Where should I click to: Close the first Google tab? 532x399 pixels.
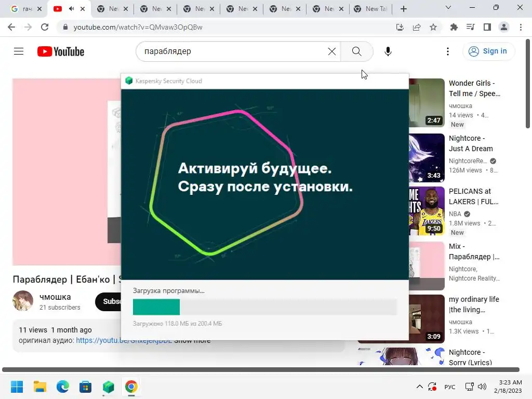(39, 9)
